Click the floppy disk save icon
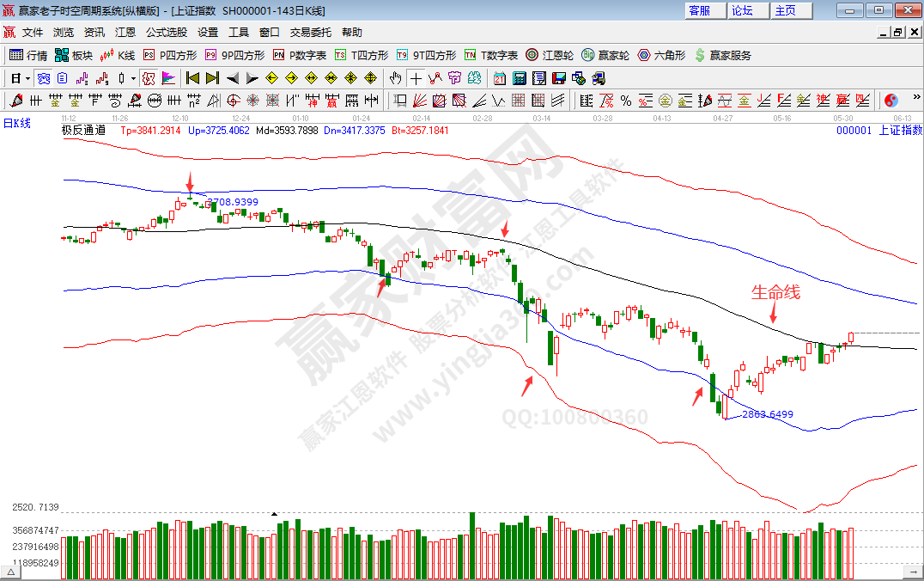 [559, 78]
